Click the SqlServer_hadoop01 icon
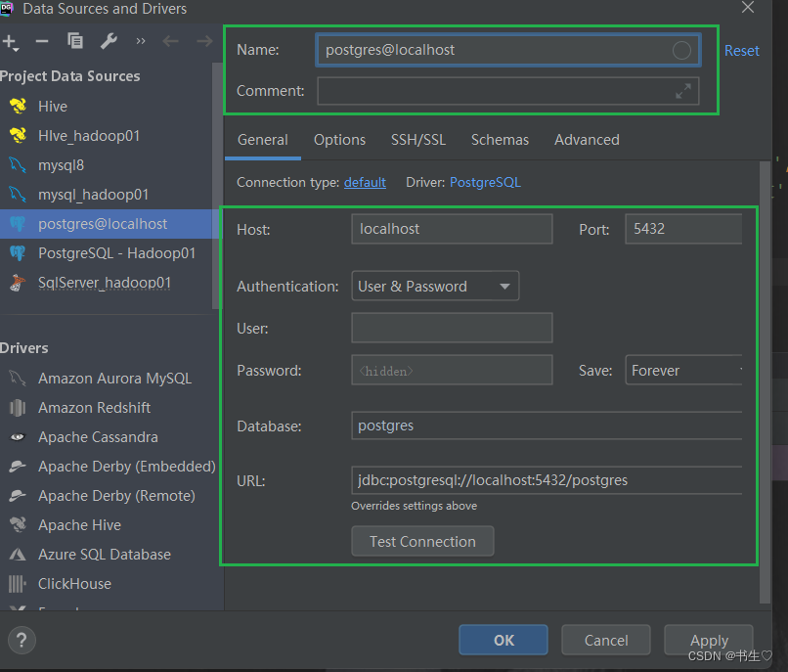 pyautogui.click(x=18, y=283)
